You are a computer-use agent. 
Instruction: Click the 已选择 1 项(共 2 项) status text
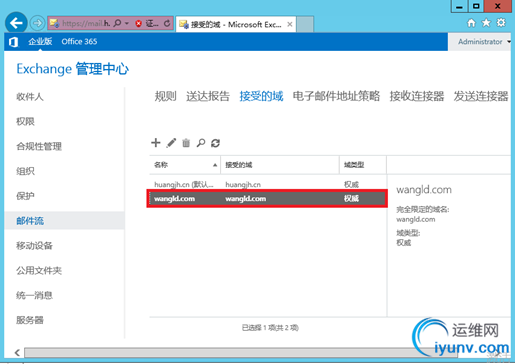coord(270,328)
